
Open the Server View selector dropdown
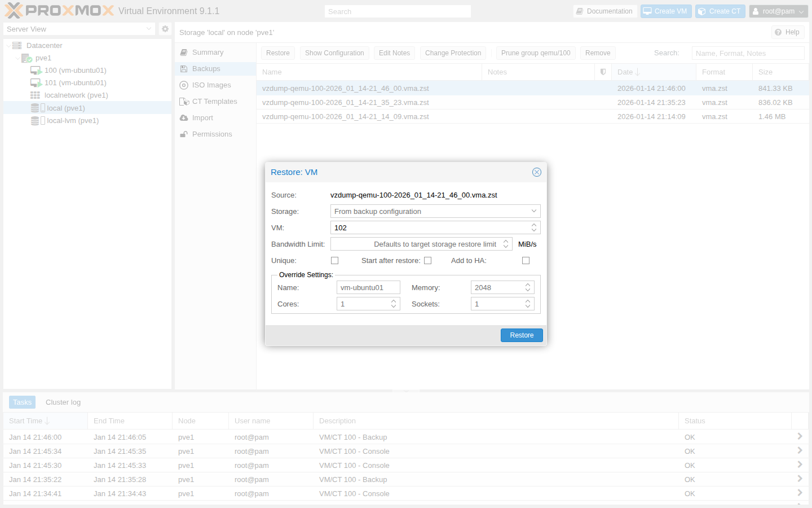[148, 29]
